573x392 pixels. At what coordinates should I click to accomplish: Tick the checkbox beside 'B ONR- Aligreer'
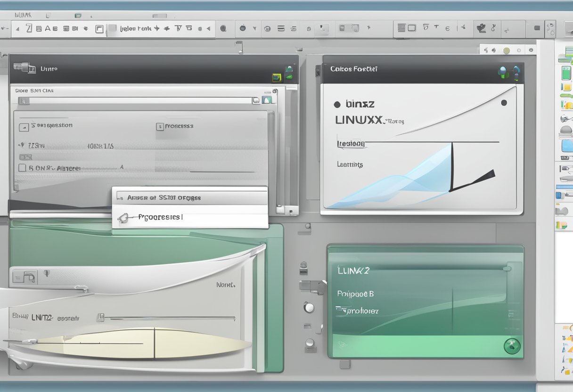(22, 168)
